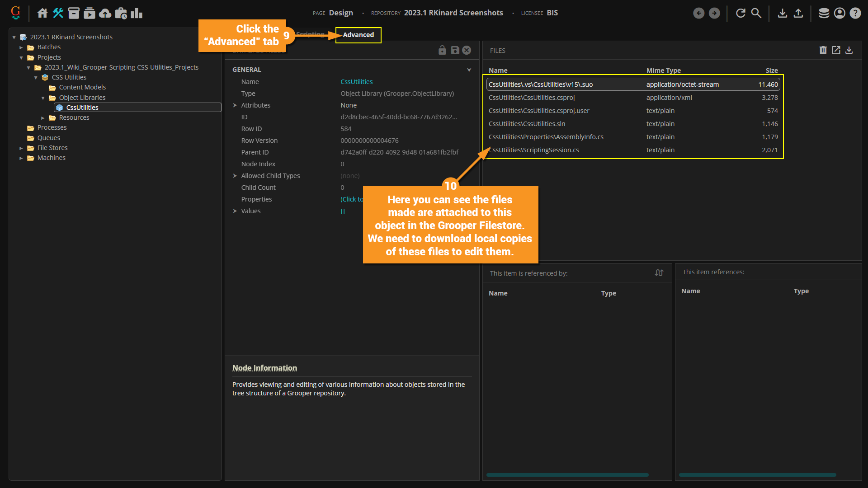
Task: Go to the Home page icon
Action: (42, 13)
